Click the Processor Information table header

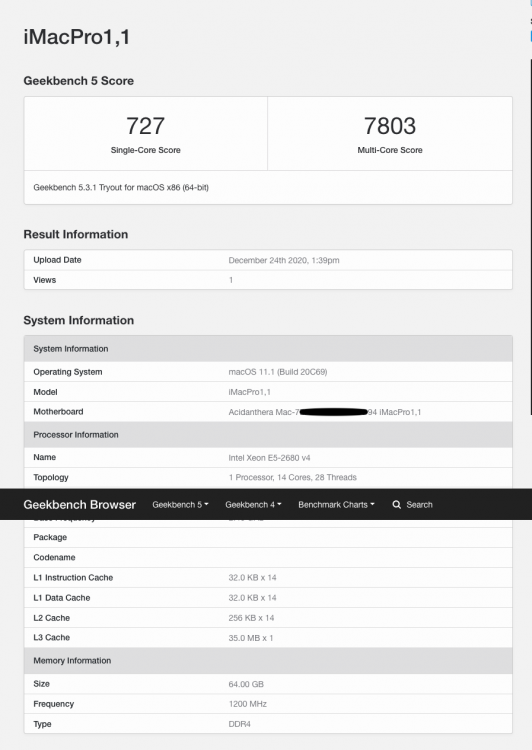coord(268,435)
